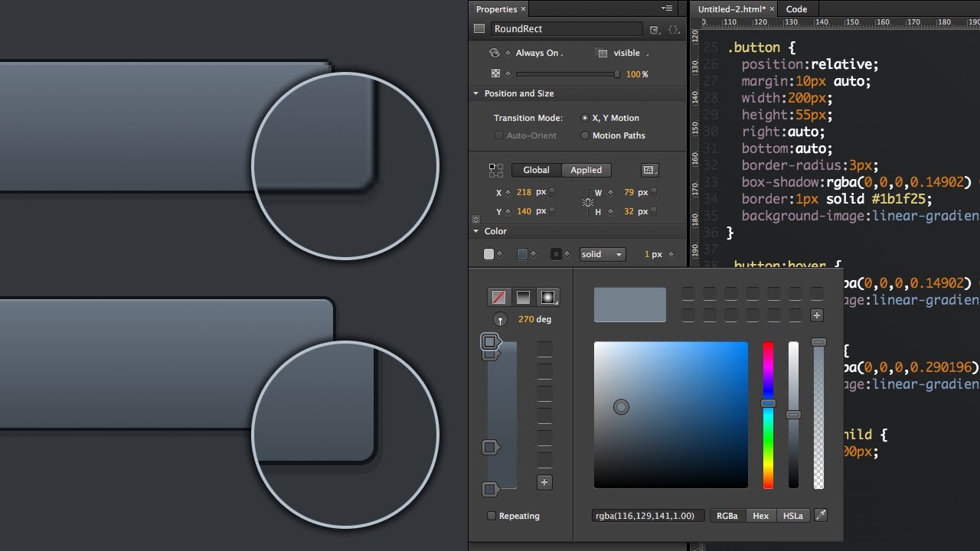Click the overflow icon left of visible

[602, 54]
